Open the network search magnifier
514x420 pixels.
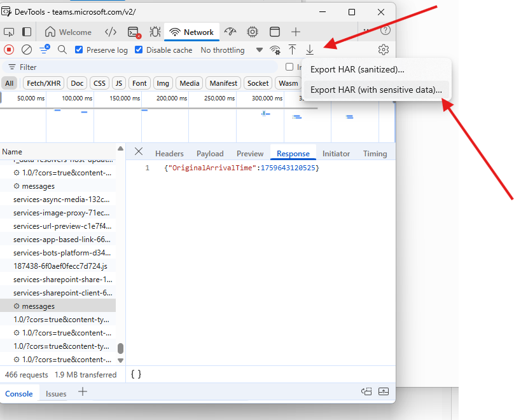pyautogui.click(x=62, y=50)
